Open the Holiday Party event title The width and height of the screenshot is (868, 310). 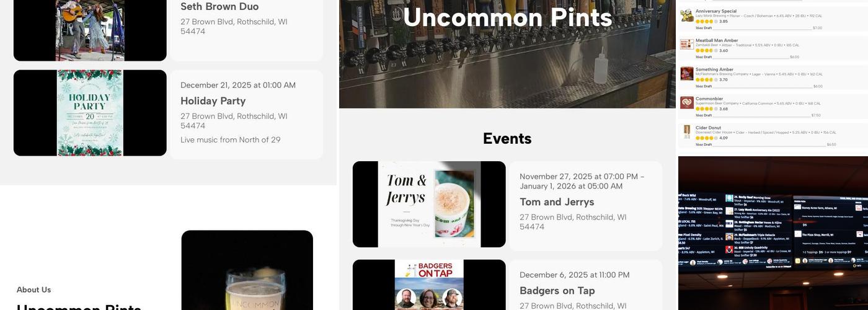[x=213, y=101]
